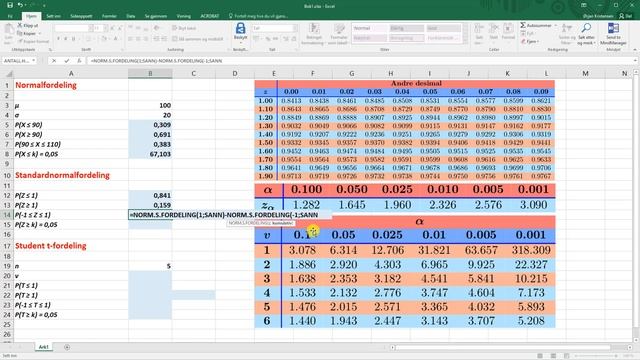Select column M header
This screenshot has height=360, width=640.
pyautogui.click(x=585, y=74)
